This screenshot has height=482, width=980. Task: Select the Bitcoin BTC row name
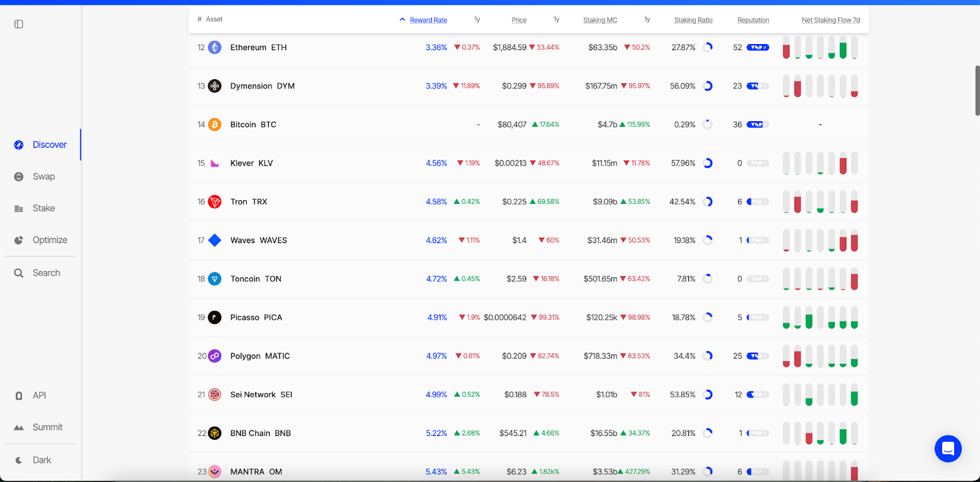point(253,124)
